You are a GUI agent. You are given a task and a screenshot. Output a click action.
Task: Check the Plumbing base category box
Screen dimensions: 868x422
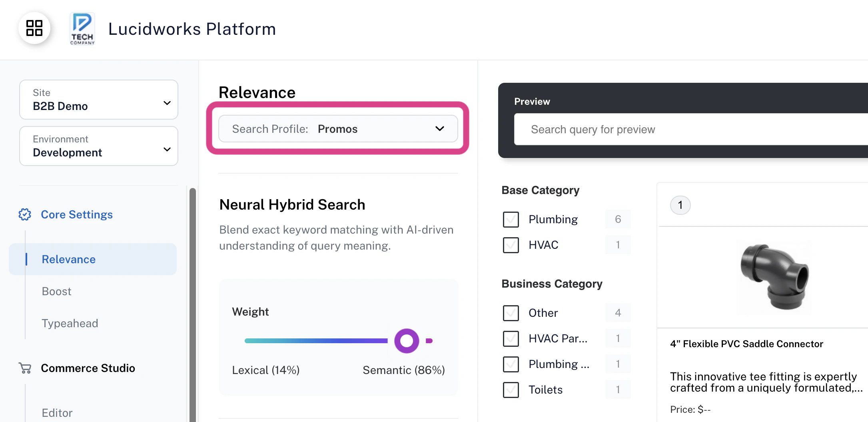point(511,219)
